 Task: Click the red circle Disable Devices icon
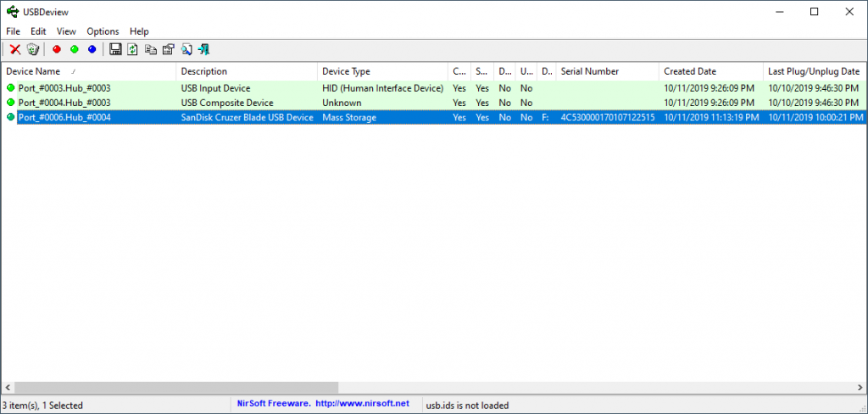click(57, 50)
